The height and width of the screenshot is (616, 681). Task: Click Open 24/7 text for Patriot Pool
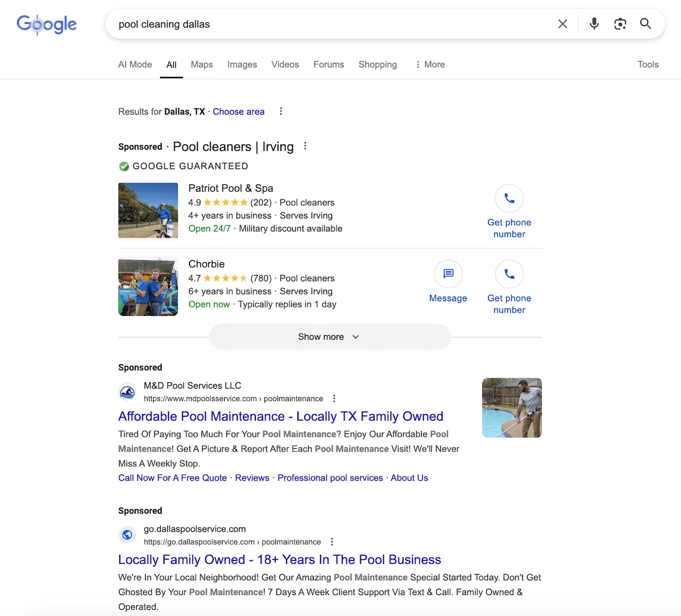[209, 229]
